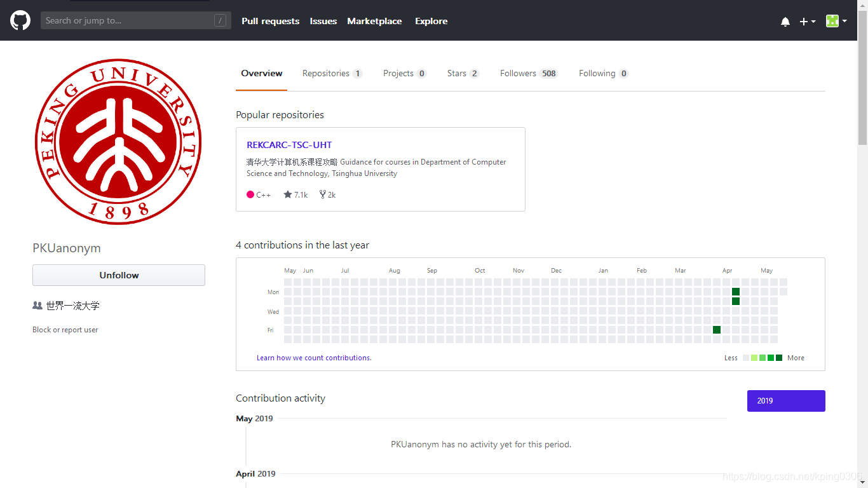Viewport: 868px width, 488px height.
Task: Click the slash shortcut icon in search
Action: (x=220, y=20)
